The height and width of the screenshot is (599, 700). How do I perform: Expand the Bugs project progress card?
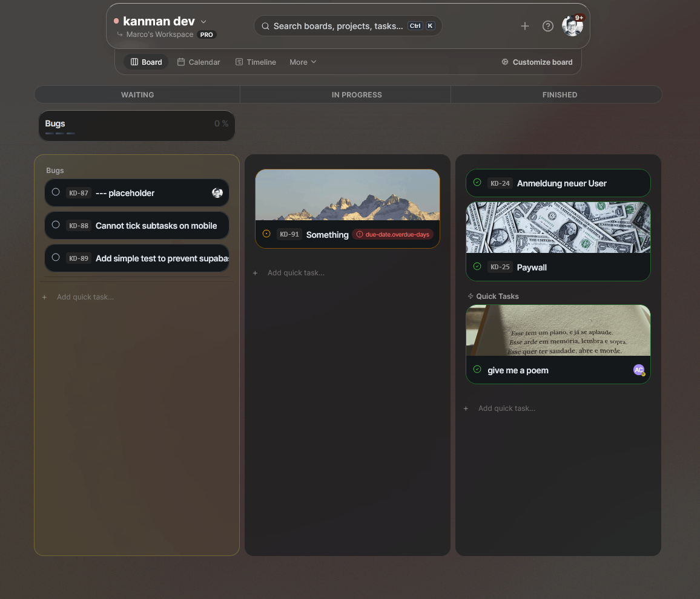click(137, 126)
